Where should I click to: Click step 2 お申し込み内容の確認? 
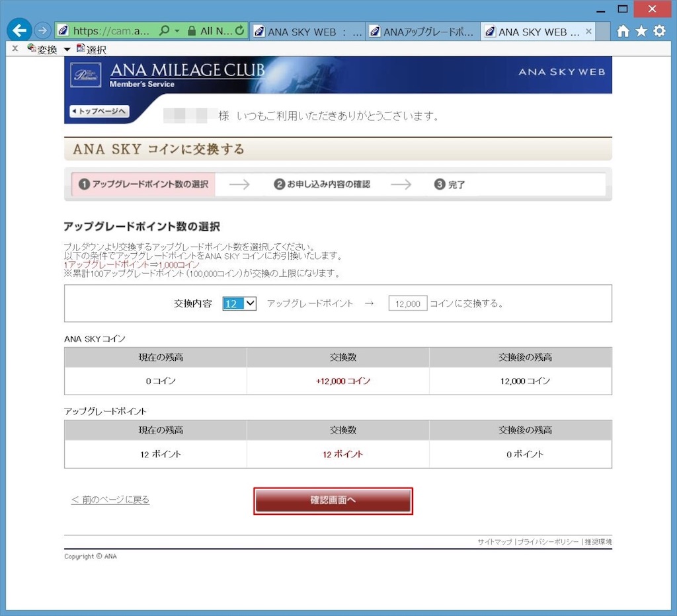[322, 184]
